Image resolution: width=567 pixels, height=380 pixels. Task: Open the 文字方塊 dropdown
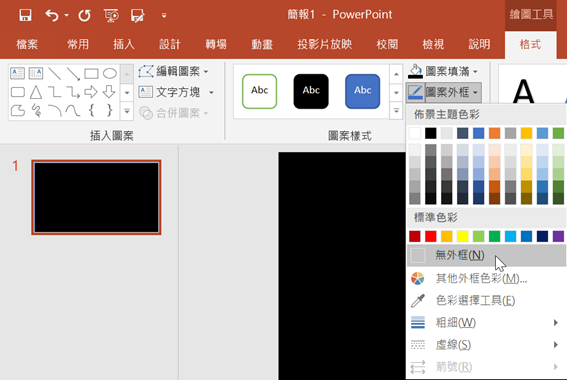(176, 92)
